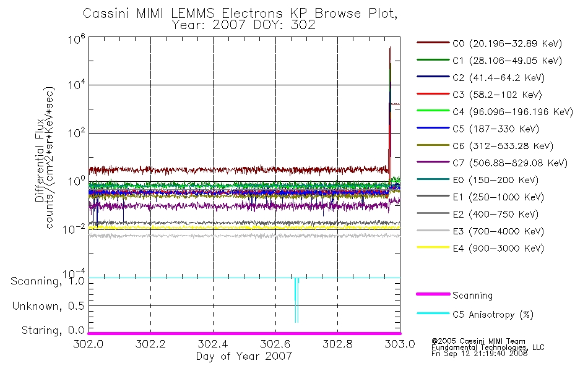This screenshot has width=588, height=371.
Task: Click the 'E0 (150-200 KeV)' legend label
Action: 496,181
